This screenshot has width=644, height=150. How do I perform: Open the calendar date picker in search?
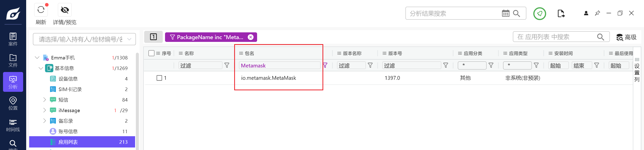505,13
